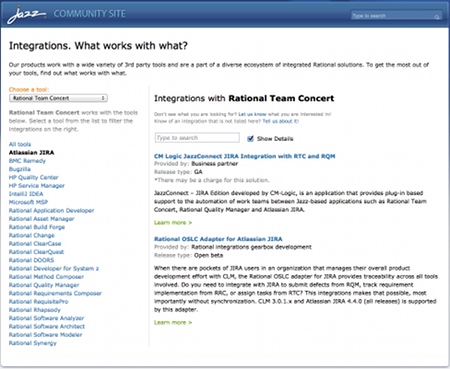Select Atlassian JIRA in the tool list
The image size is (450, 369).
(31, 152)
